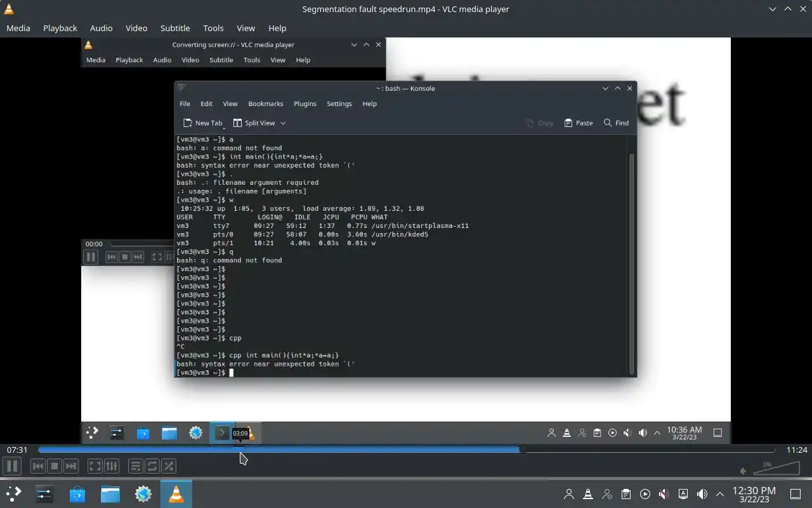Launch web browser from bottom taskbar
Image resolution: width=812 pixels, height=508 pixels.
click(x=143, y=494)
